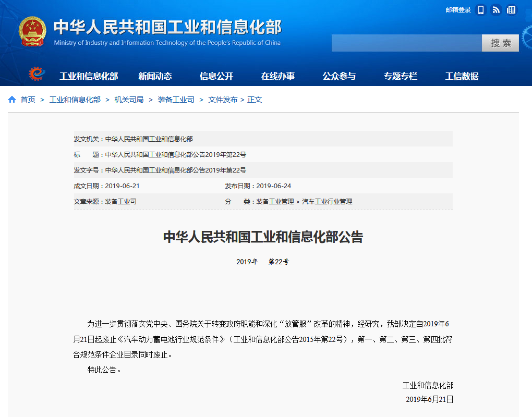This screenshot has height=417, width=532.
Task: Open the 工业和信息化部 navigation menu
Action: click(89, 76)
